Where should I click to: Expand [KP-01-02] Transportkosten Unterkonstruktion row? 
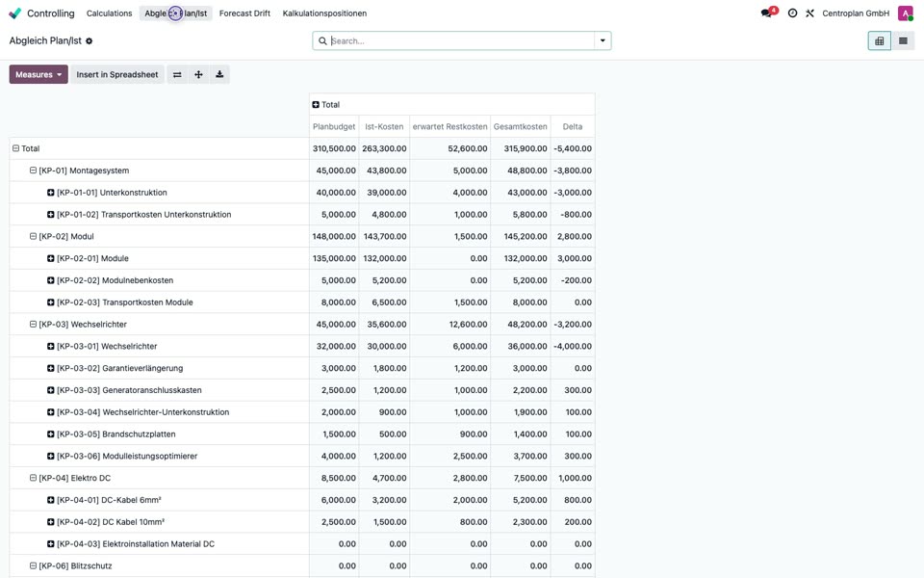(159, 214)
